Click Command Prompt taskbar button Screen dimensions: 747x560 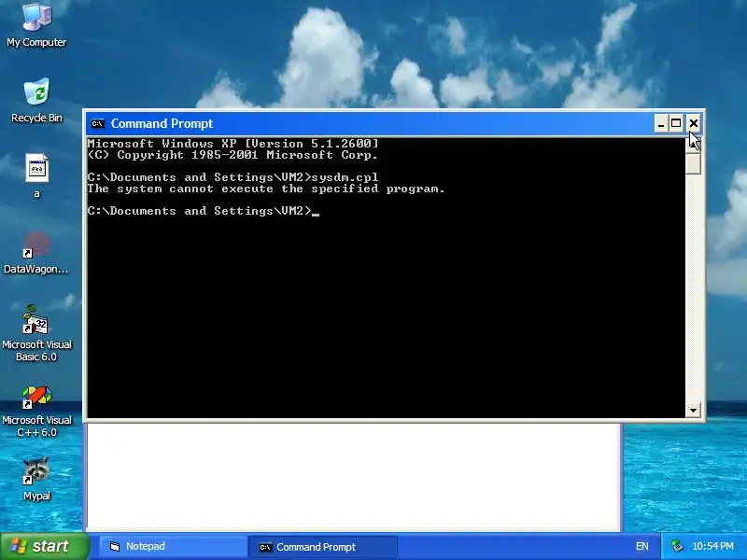[x=322, y=547]
